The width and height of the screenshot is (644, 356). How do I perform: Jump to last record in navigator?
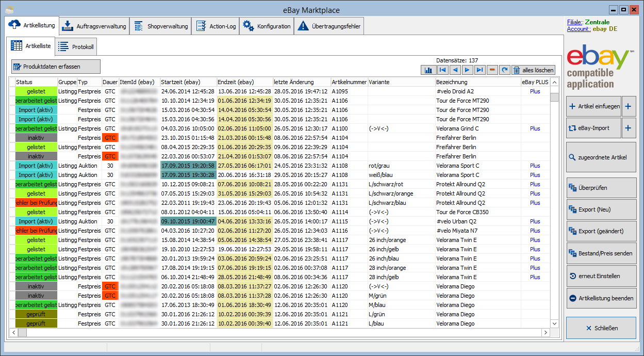click(480, 70)
